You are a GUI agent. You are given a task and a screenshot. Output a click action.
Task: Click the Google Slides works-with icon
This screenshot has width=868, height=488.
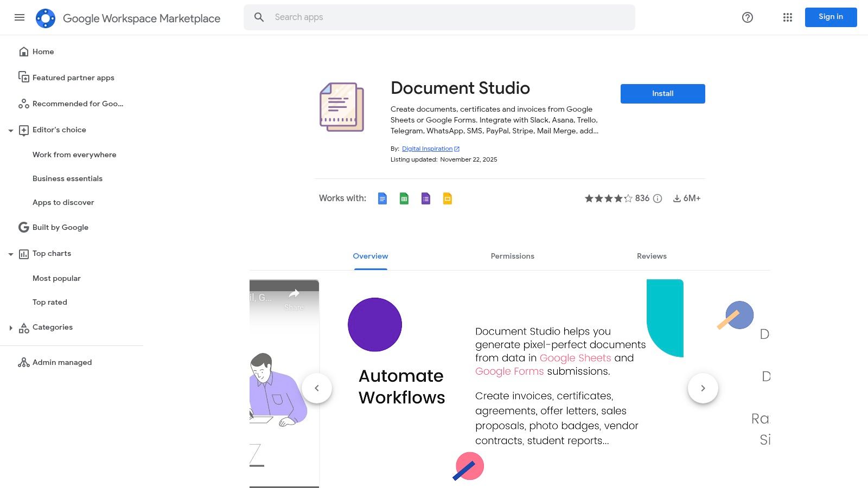(x=448, y=198)
